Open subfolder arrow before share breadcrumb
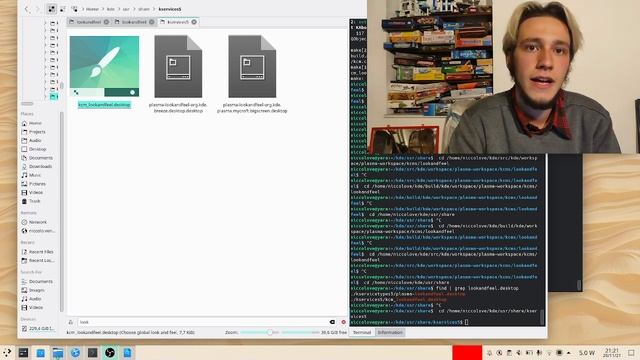The image size is (640, 360). click(x=134, y=9)
